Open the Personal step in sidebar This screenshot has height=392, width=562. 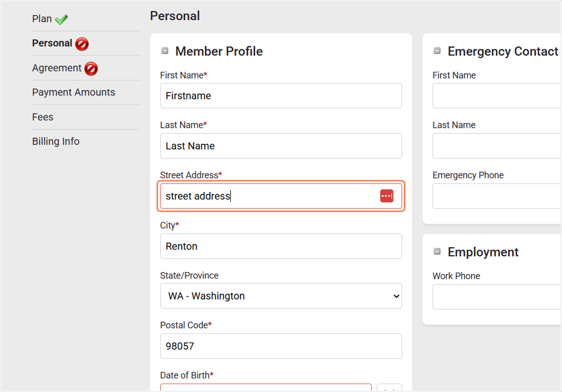(52, 43)
